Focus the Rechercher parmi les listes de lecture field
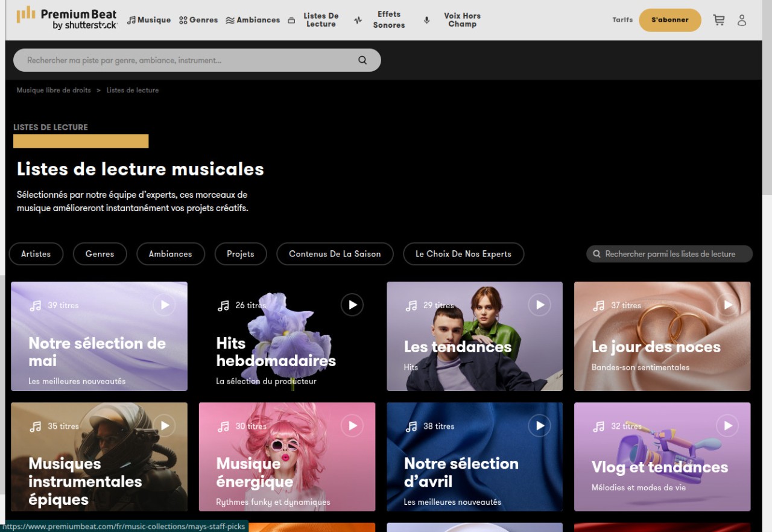772x532 pixels. 669,254
